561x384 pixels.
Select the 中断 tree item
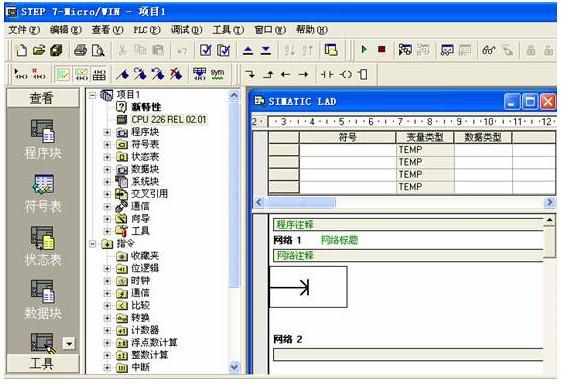[x=140, y=367]
